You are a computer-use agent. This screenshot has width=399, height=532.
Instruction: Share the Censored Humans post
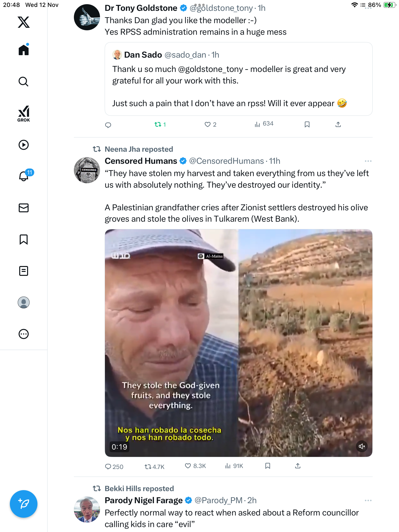pyautogui.click(x=298, y=466)
